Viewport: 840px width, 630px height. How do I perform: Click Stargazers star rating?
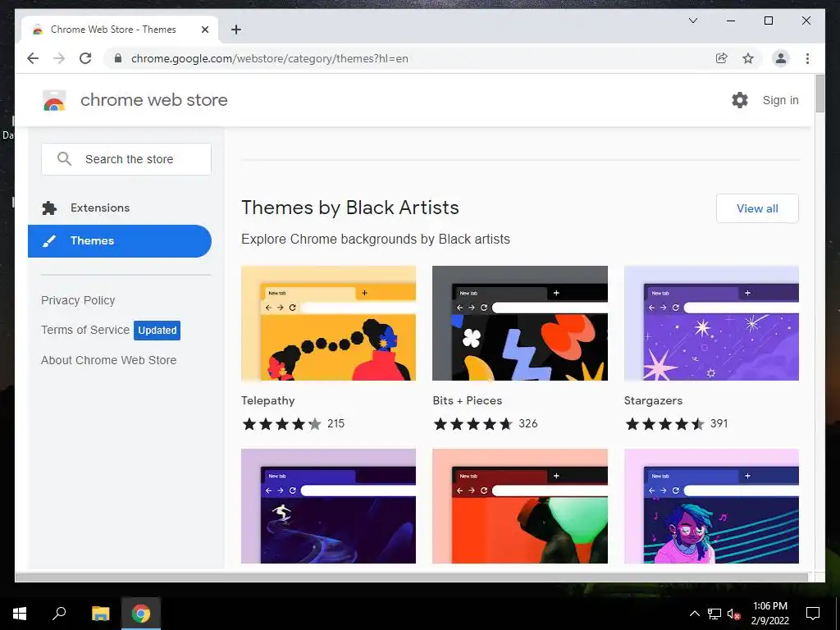[664, 424]
